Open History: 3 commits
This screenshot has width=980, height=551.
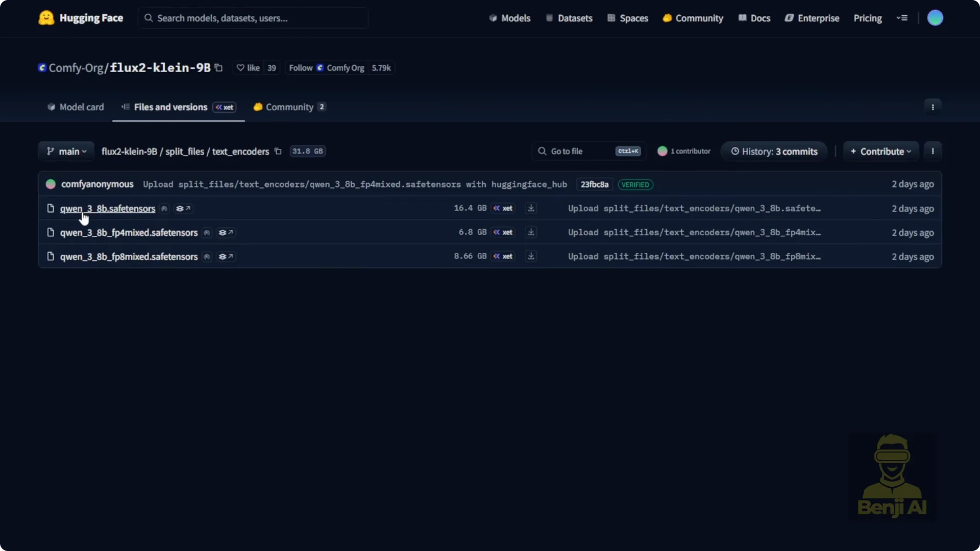pos(774,152)
